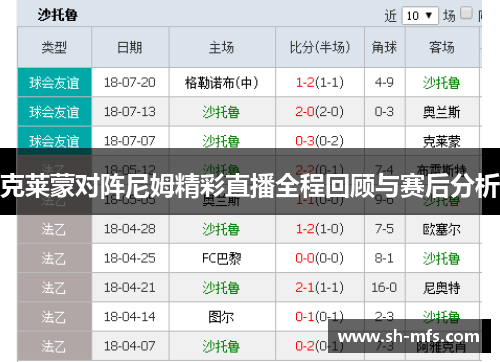Open away team 尼奥特
Image resolution: width=500 pixels, height=362 pixels.
442,288
